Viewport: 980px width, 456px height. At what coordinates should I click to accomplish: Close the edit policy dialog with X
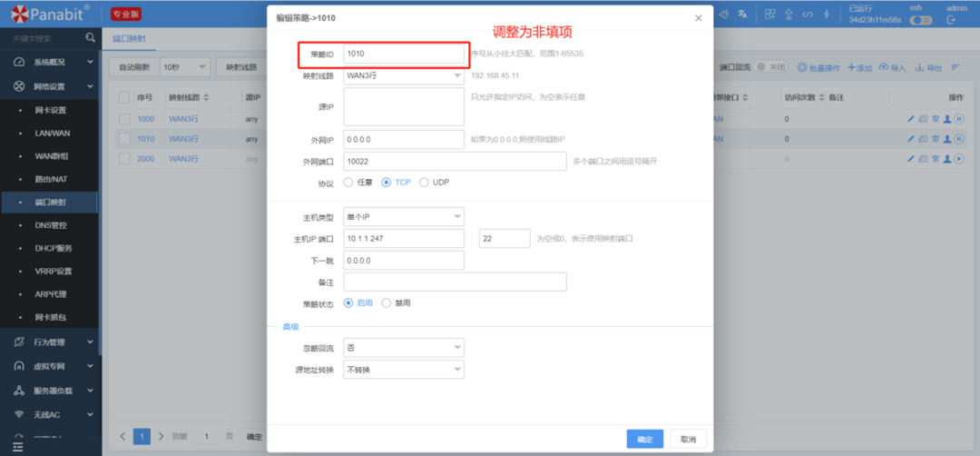[x=699, y=18]
